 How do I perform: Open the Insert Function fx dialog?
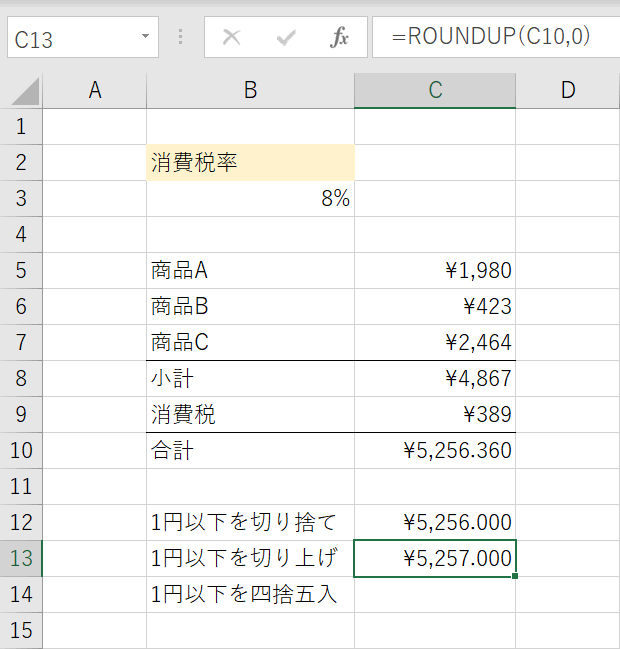(x=339, y=37)
